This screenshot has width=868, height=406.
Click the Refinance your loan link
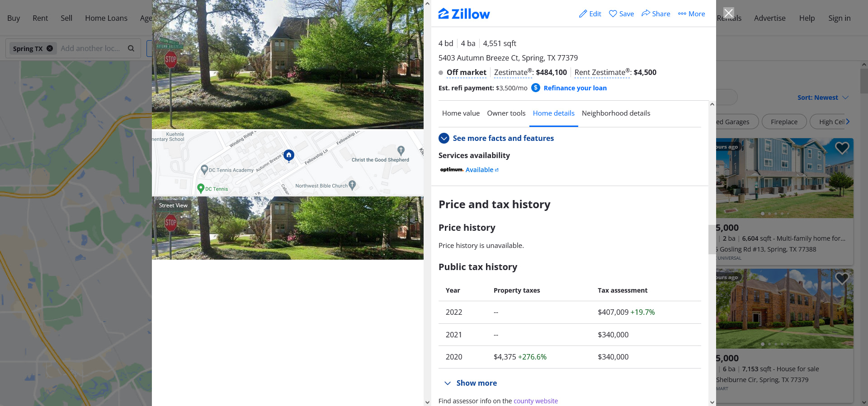(575, 88)
